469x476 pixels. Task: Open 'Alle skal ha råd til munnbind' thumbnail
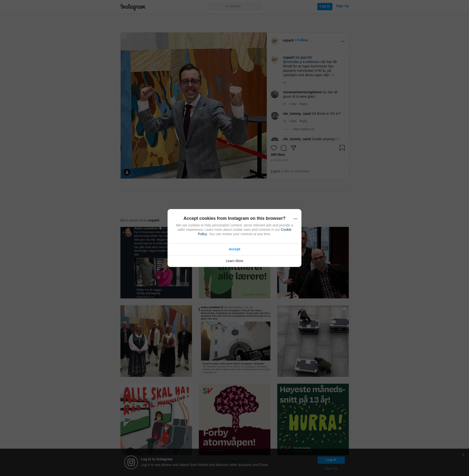pos(156,419)
